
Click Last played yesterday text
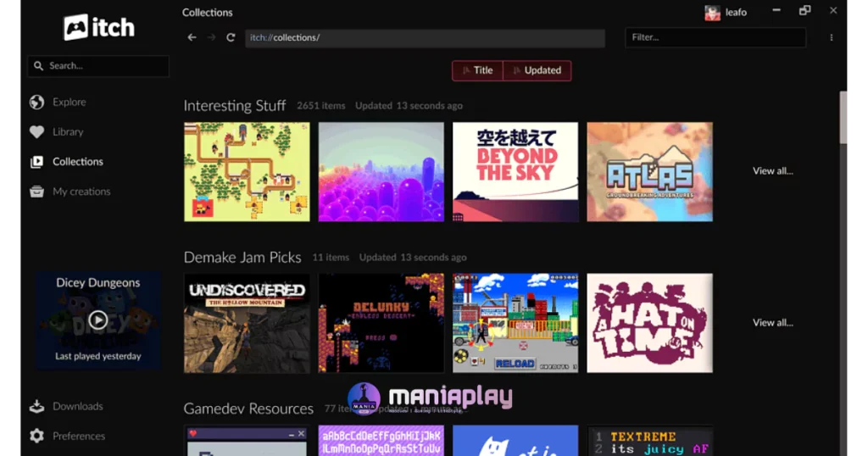[98, 356]
